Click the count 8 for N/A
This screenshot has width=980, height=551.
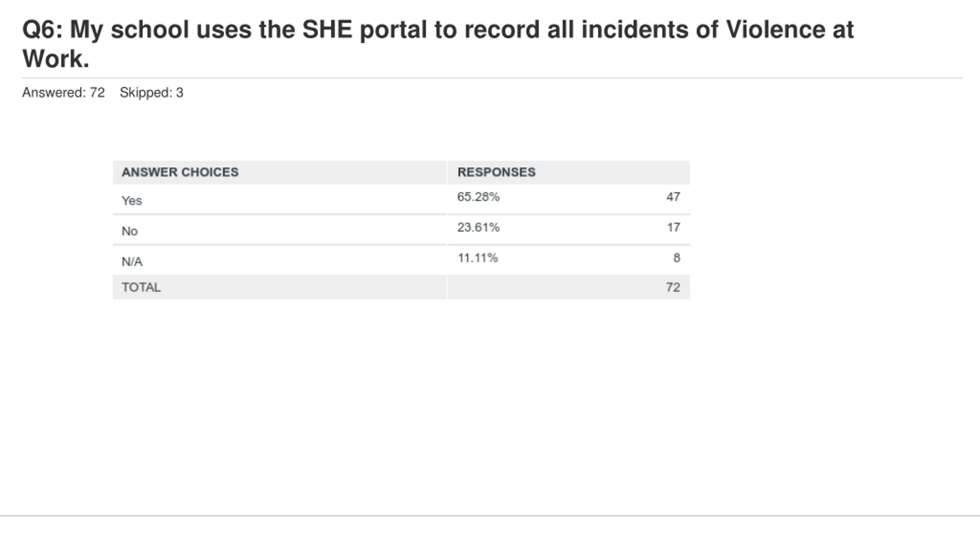point(677,258)
